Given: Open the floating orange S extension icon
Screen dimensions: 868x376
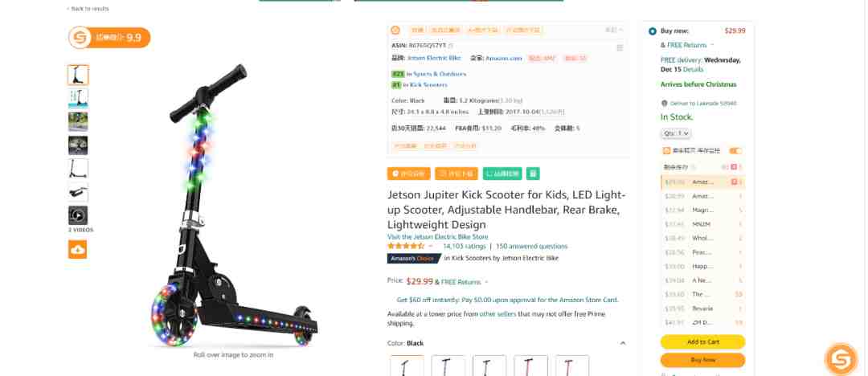Looking at the screenshot, I should coord(841,359).
